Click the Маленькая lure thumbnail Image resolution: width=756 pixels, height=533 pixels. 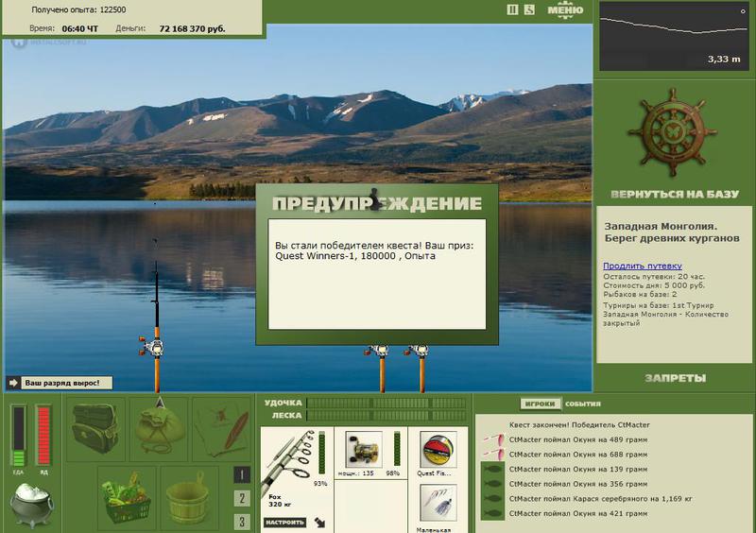click(438, 504)
